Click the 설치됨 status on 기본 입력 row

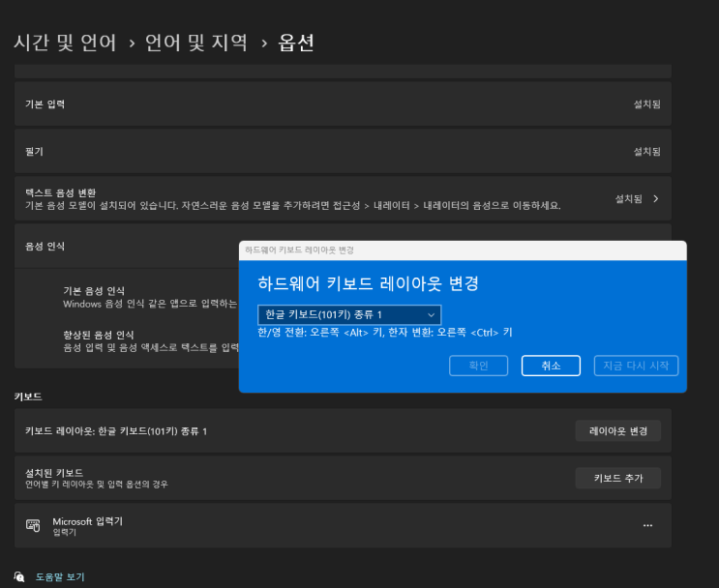647,104
